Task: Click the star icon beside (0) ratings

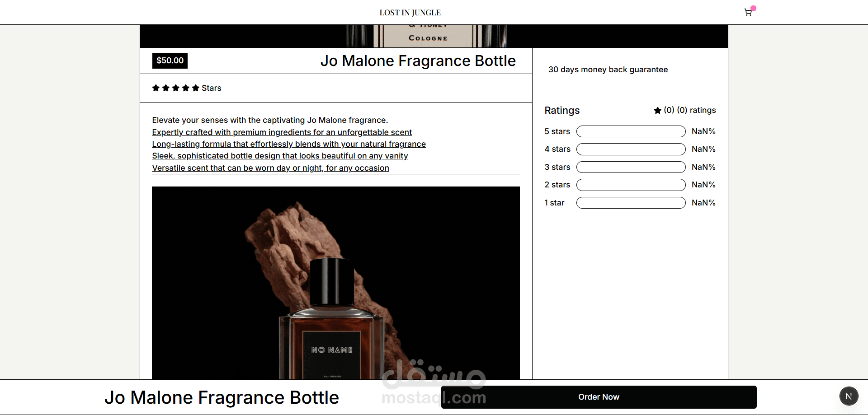Action: 658,110
